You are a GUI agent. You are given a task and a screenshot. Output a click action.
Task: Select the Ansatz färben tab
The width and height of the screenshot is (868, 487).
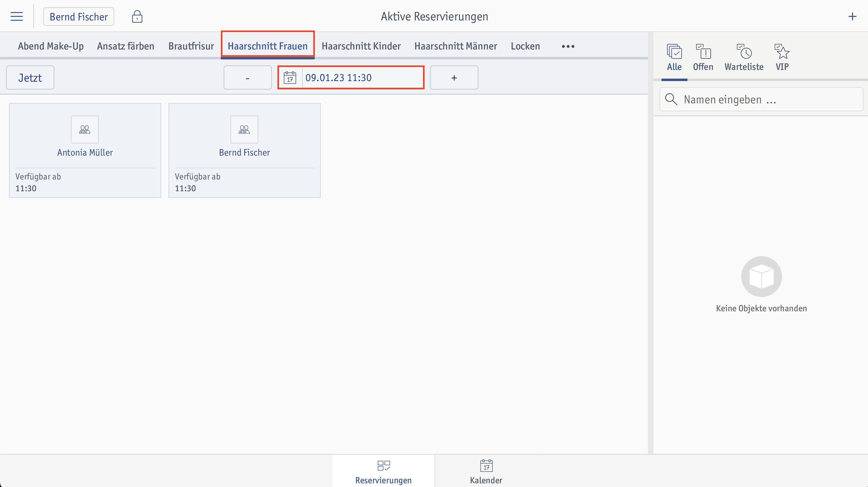coord(126,46)
